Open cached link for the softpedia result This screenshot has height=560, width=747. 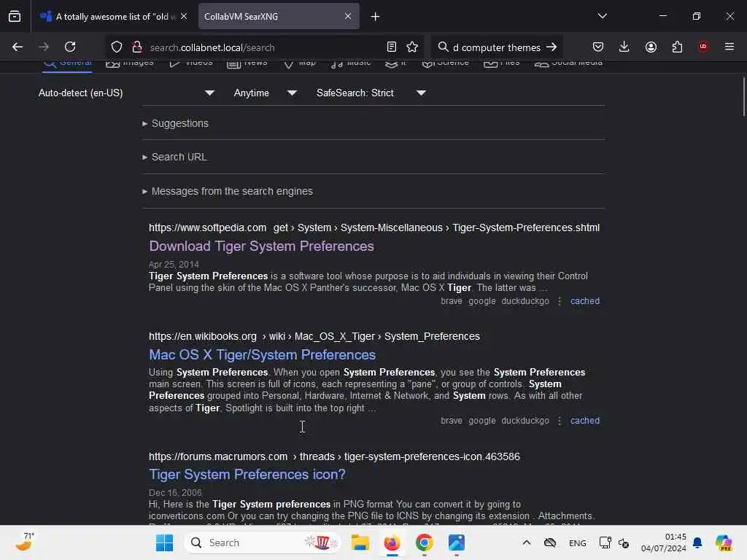coord(585,301)
